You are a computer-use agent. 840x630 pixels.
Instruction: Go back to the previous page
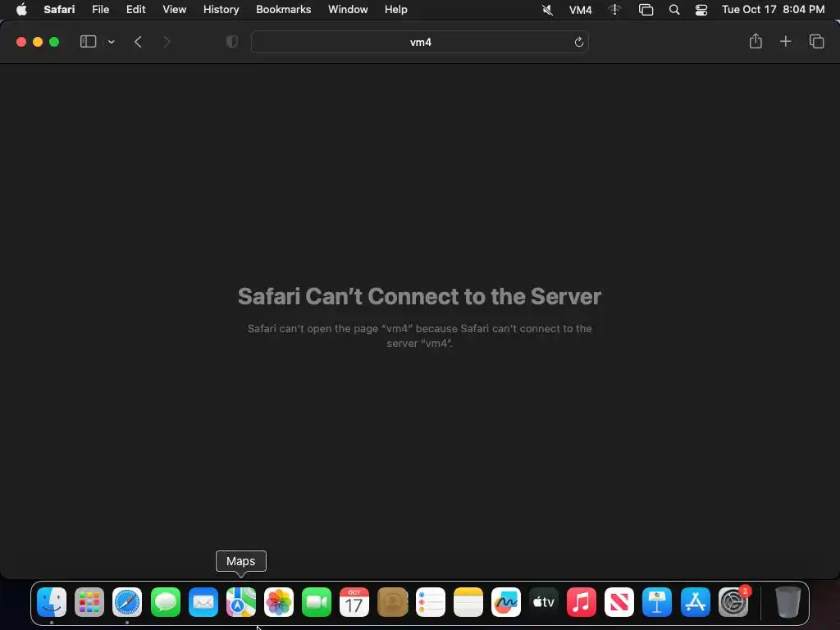138,42
